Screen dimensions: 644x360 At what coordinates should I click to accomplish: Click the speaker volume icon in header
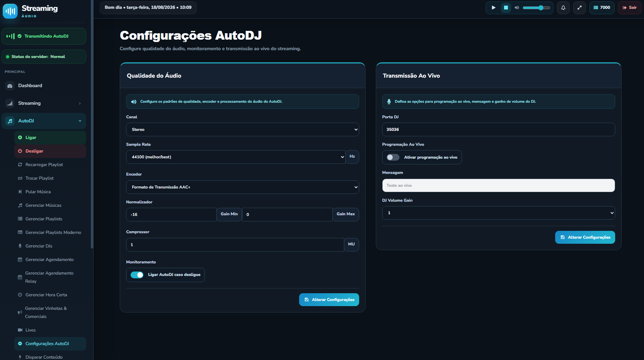click(517, 7)
